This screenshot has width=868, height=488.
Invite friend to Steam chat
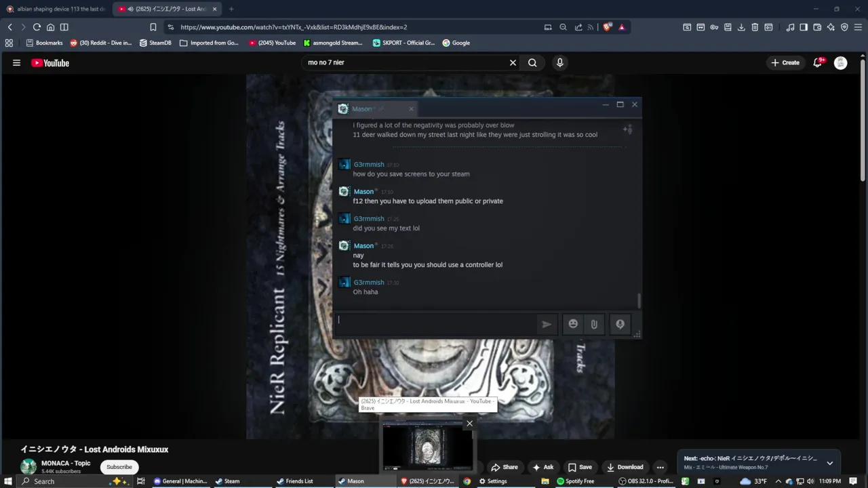(x=628, y=129)
